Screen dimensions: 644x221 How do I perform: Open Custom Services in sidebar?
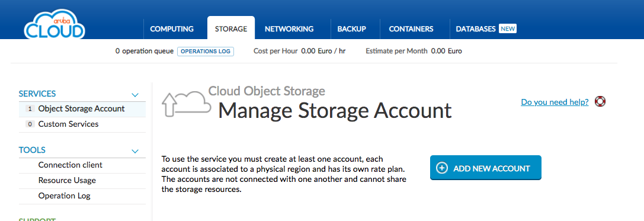click(82, 124)
